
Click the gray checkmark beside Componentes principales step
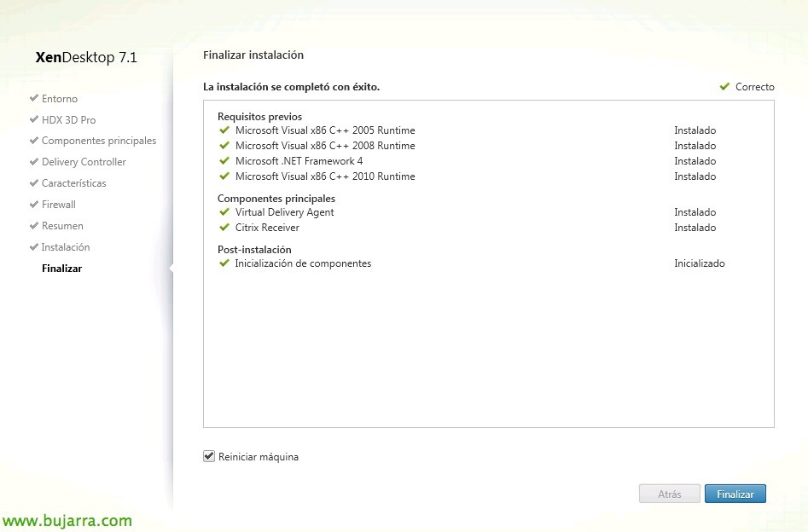(34, 140)
